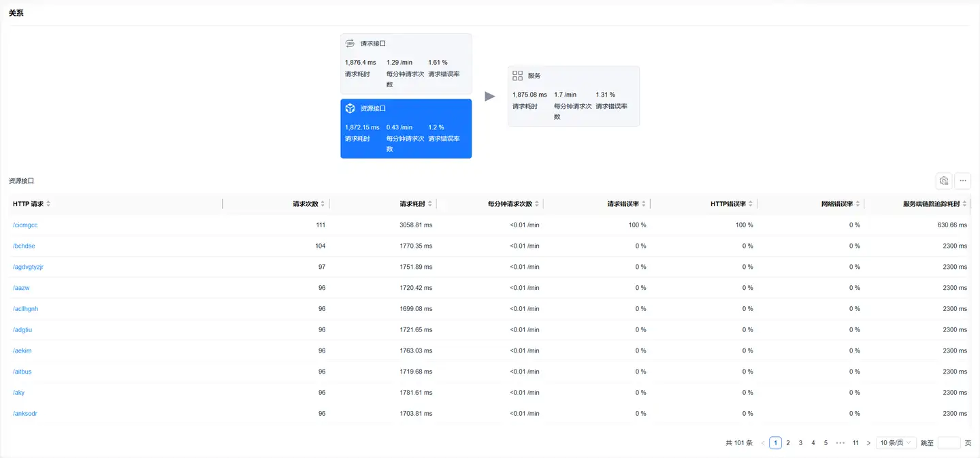Open the more options ellipsis menu
This screenshot has width=980, height=458.
962,180
